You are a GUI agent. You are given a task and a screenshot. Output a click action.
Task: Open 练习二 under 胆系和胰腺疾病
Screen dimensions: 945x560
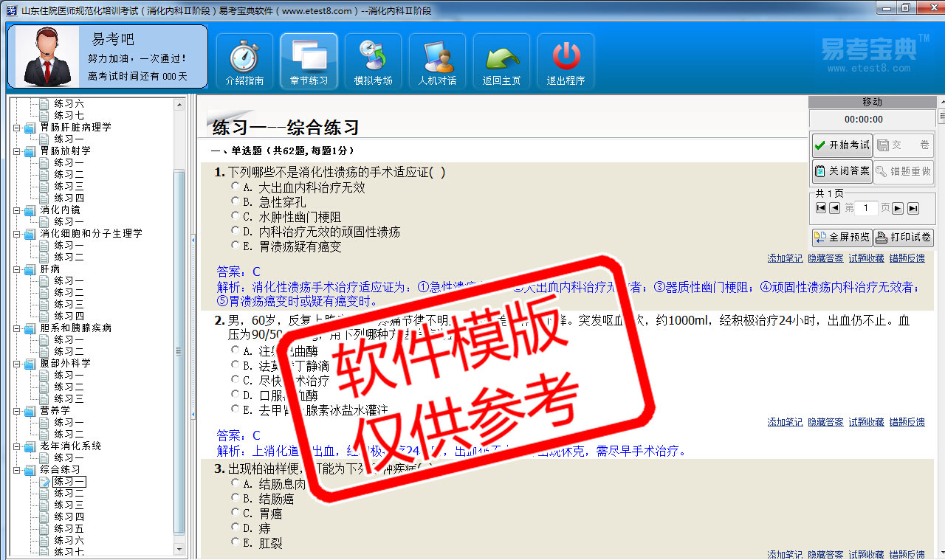tap(69, 351)
